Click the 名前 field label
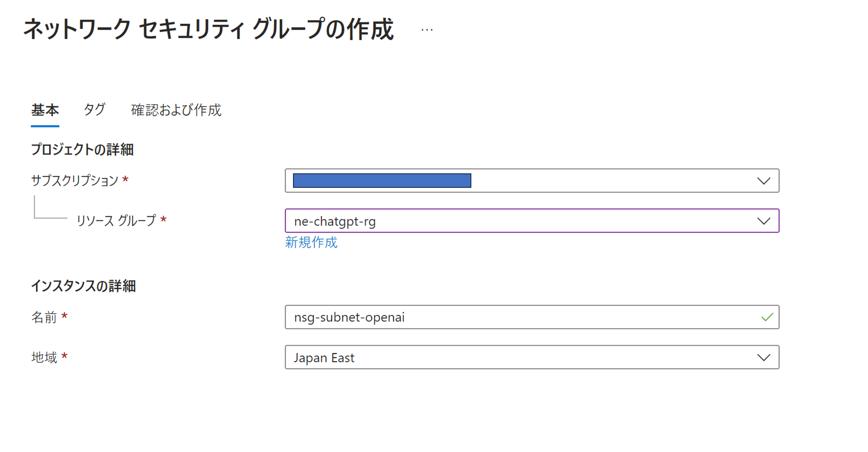Screen dimensions: 868x452 point(44,317)
